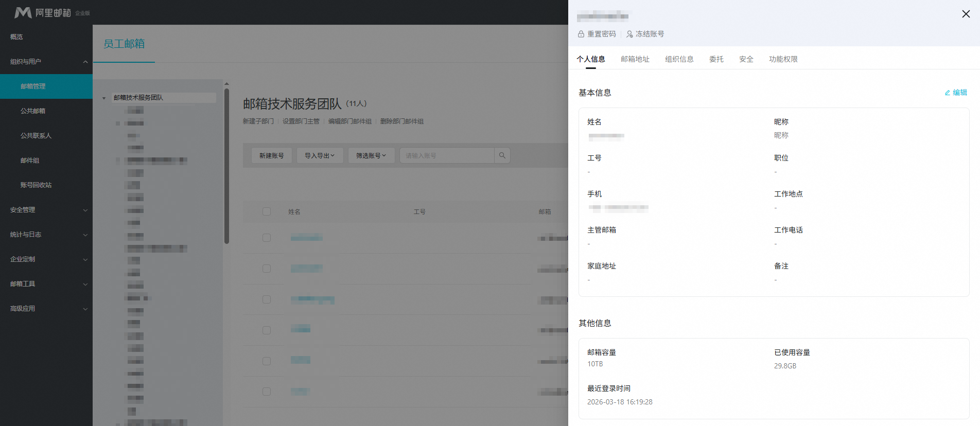Expand 企业定制 sidebar section
Screen dimensions: 980x426
pos(46,259)
